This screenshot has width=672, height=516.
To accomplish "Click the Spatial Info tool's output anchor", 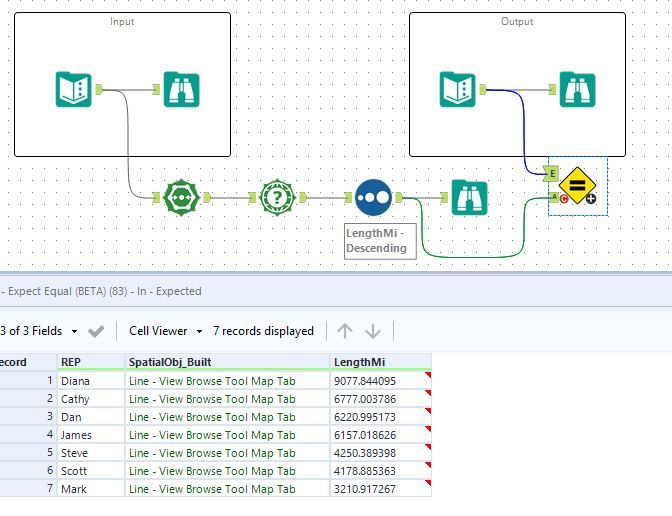I will pyautogui.click(x=303, y=198).
